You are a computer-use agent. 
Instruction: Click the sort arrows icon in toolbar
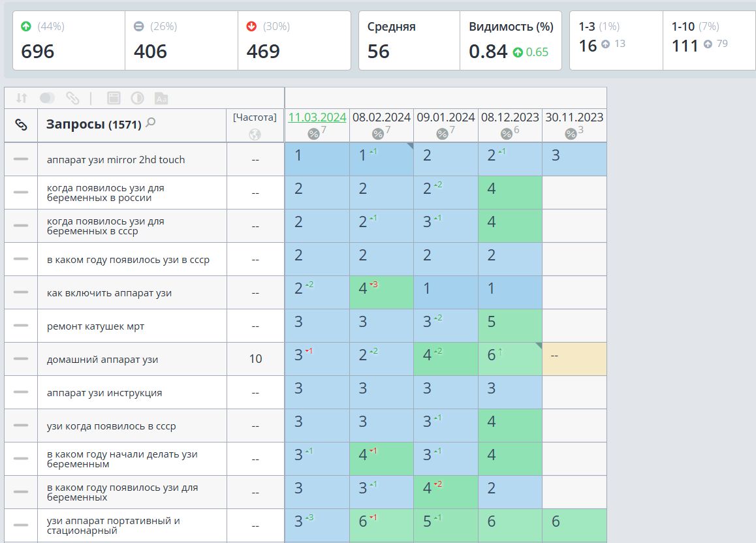(21, 99)
